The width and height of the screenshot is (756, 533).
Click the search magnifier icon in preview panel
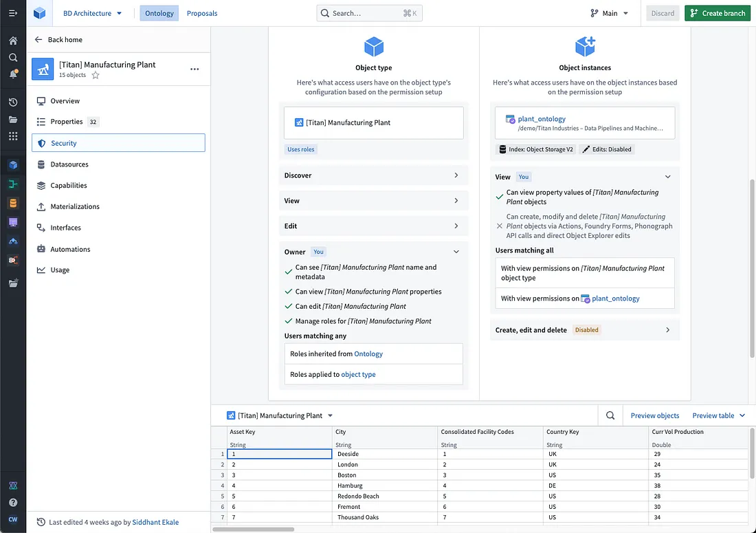(610, 415)
